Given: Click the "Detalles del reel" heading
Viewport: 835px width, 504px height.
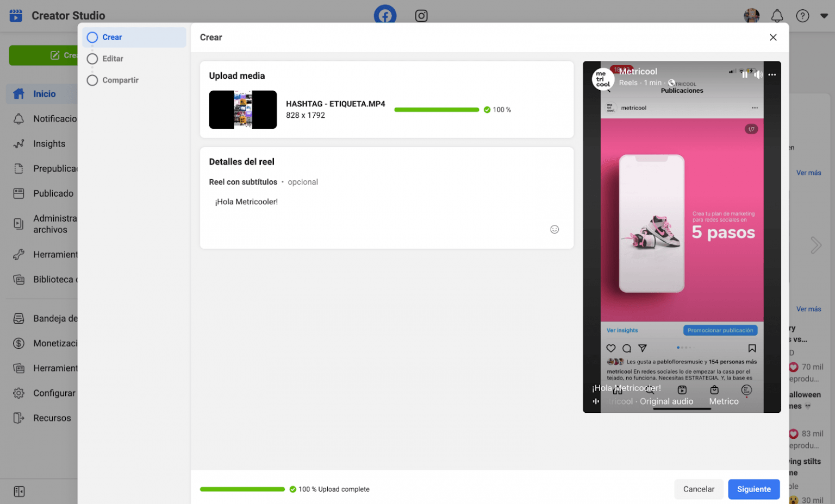Looking at the screenshot, I should coord(242,162).
